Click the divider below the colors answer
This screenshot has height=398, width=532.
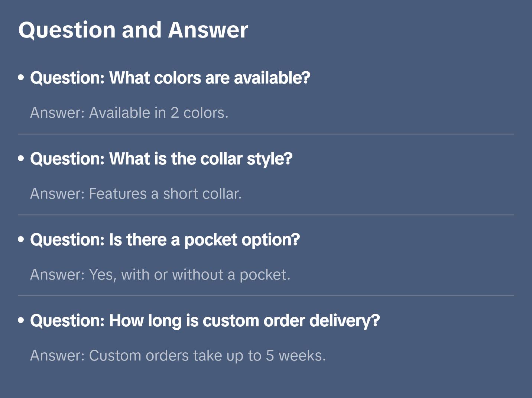point(266,134)
